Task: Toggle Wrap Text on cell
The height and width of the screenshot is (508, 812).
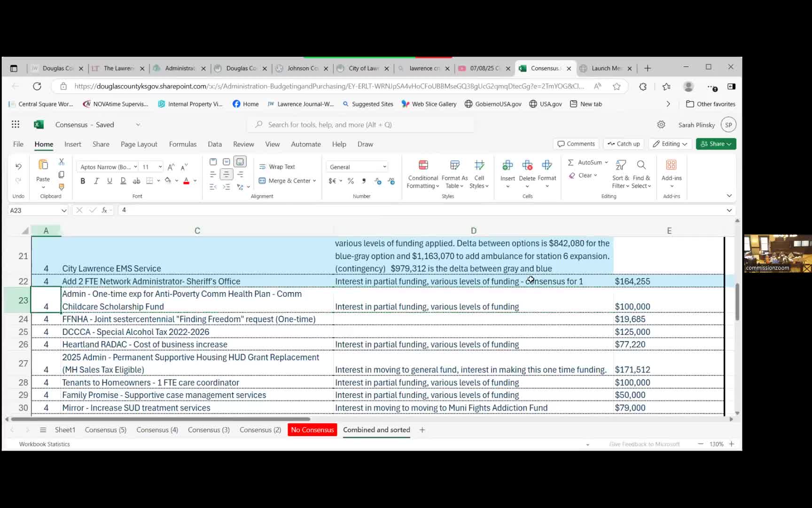Action: (x=277, y=167)
